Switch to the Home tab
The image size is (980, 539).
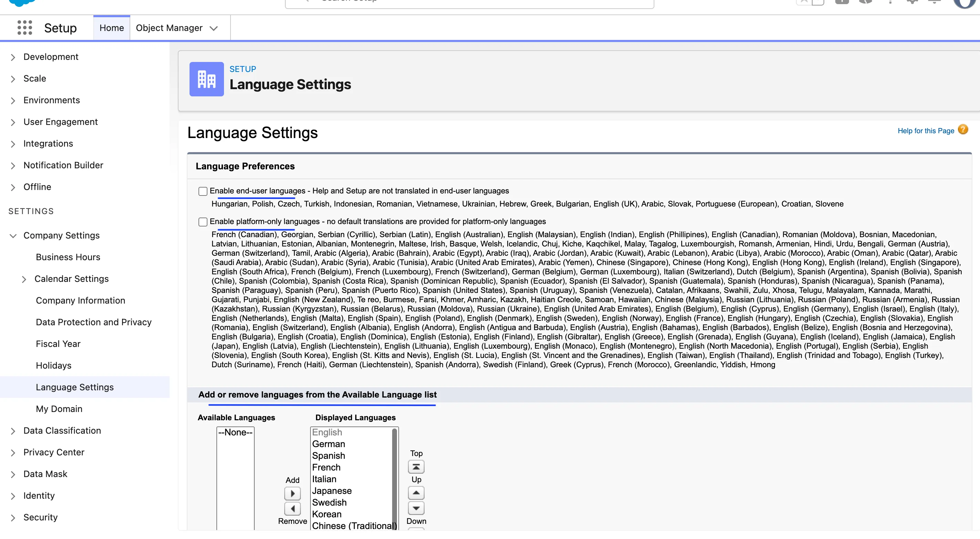point(111,28)
